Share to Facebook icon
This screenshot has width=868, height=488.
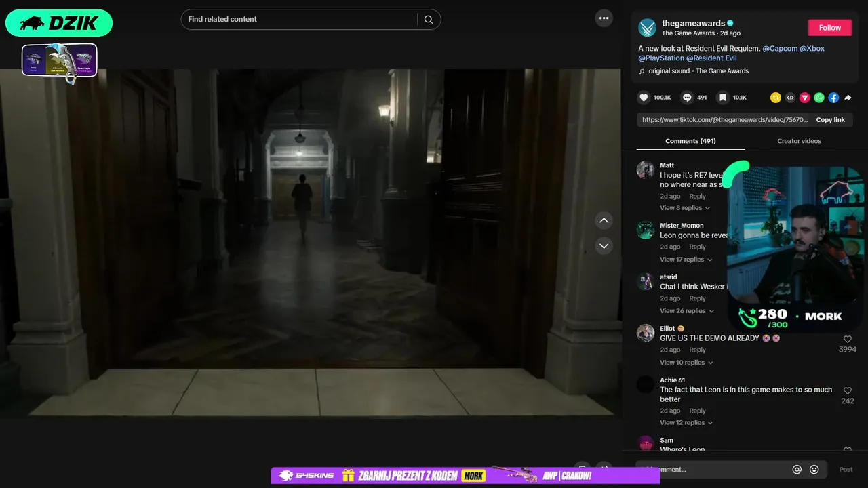click(x=833, y=98)
